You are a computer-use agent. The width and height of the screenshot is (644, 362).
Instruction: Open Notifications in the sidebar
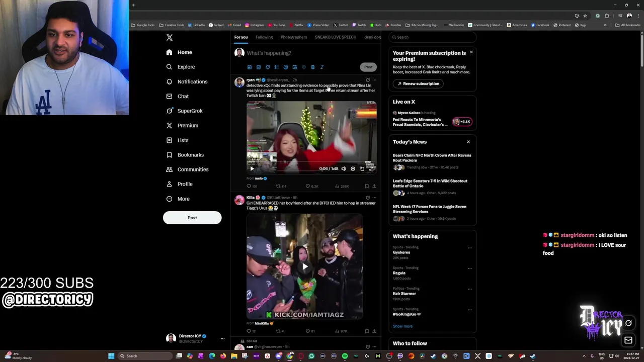coord(187,81)
